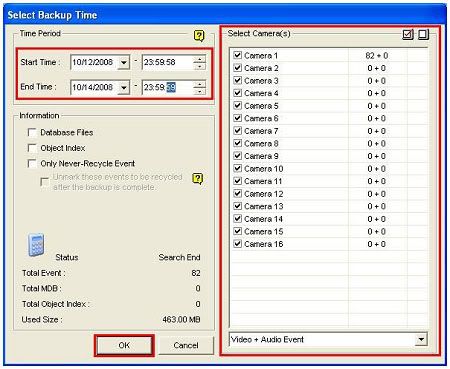450x369 pixels.
Task: Toggle the Camera 13 checkbox
Action: tap(237, 206)
